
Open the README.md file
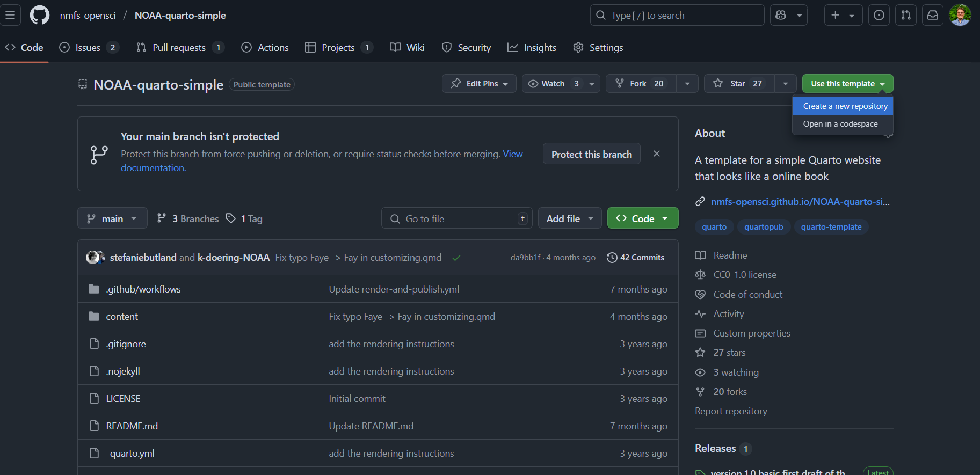(x=132, y=426)
